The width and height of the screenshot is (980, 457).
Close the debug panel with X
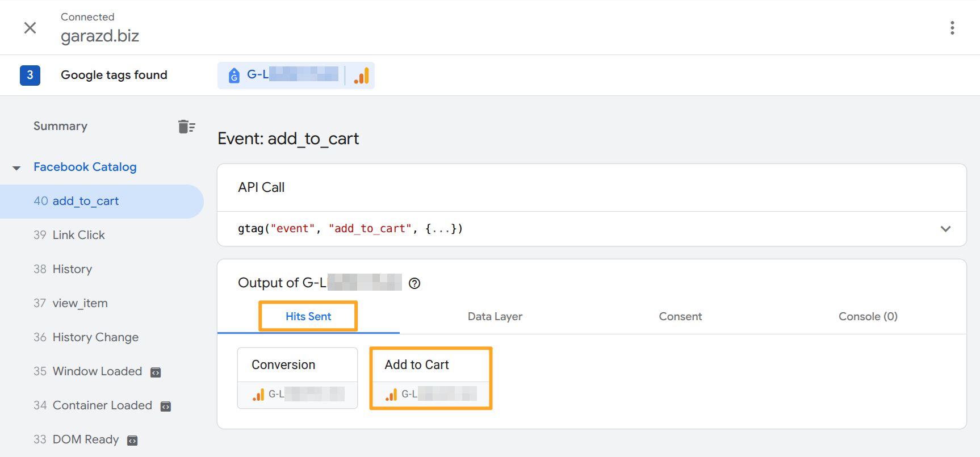click(x=30, y=28)
